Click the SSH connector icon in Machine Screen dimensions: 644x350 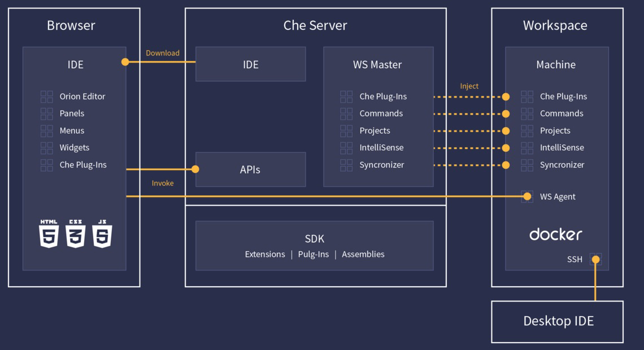pyautogui.click(x=595, y=260)
